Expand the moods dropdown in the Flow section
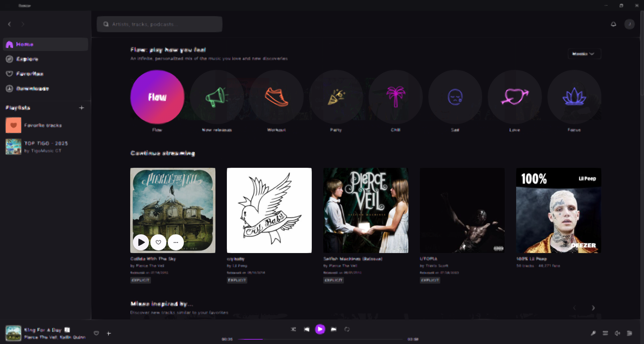The image size is (644, 344). (584, 54)
